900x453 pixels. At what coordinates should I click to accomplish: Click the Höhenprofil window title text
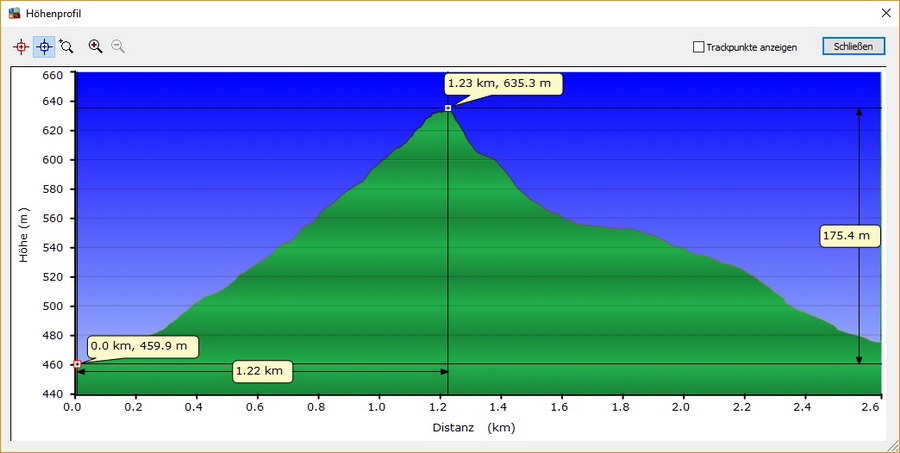54,14
